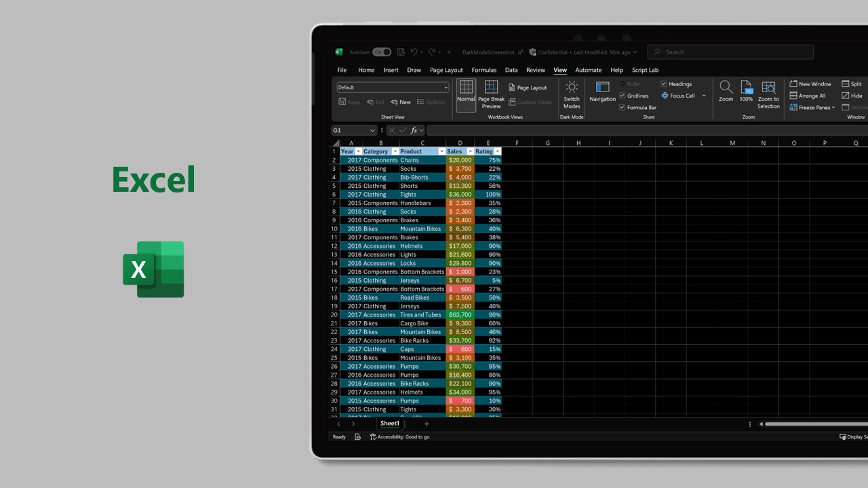This screenshot has height=488, width=868.
Task: Click next sheet scroll arrow
Action: tap(353, 424)
